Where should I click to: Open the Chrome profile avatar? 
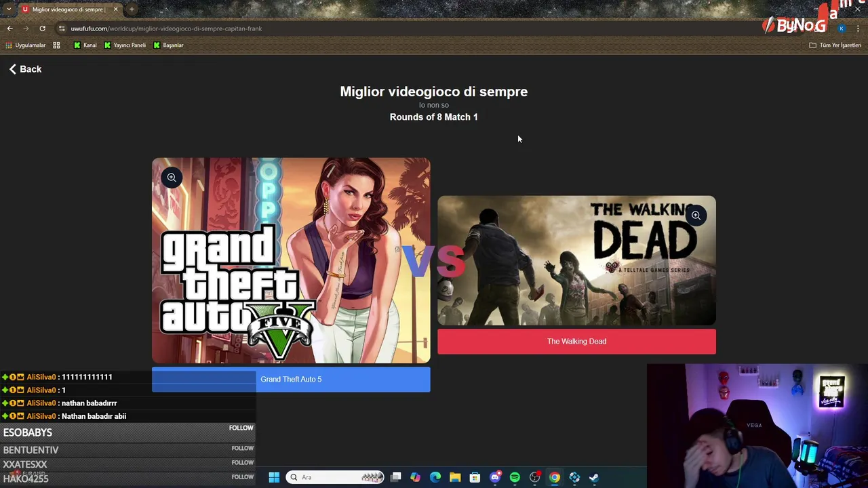[842, 28]
